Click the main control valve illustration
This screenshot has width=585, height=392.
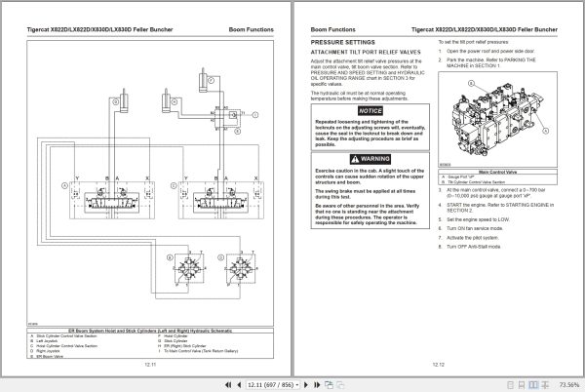497,119
